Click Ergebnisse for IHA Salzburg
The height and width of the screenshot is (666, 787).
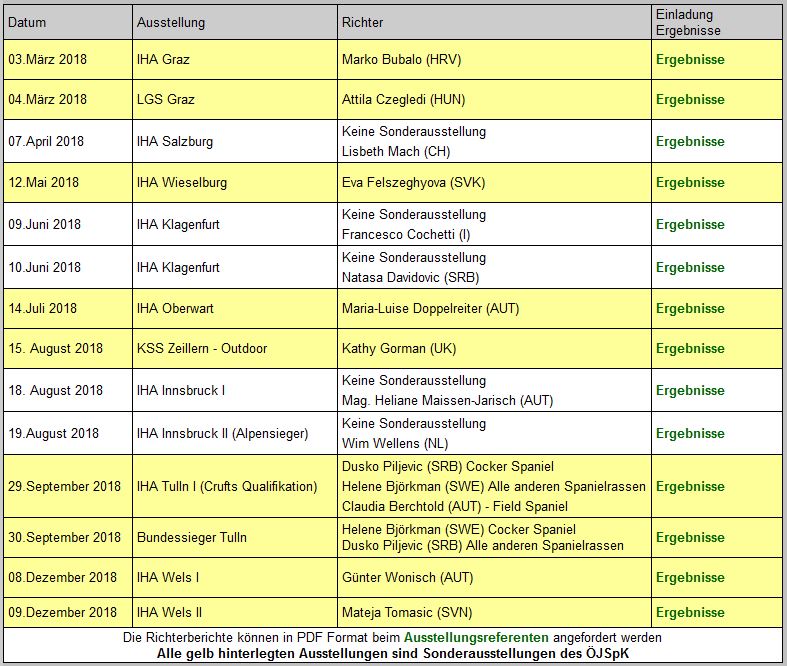(690, 141)
